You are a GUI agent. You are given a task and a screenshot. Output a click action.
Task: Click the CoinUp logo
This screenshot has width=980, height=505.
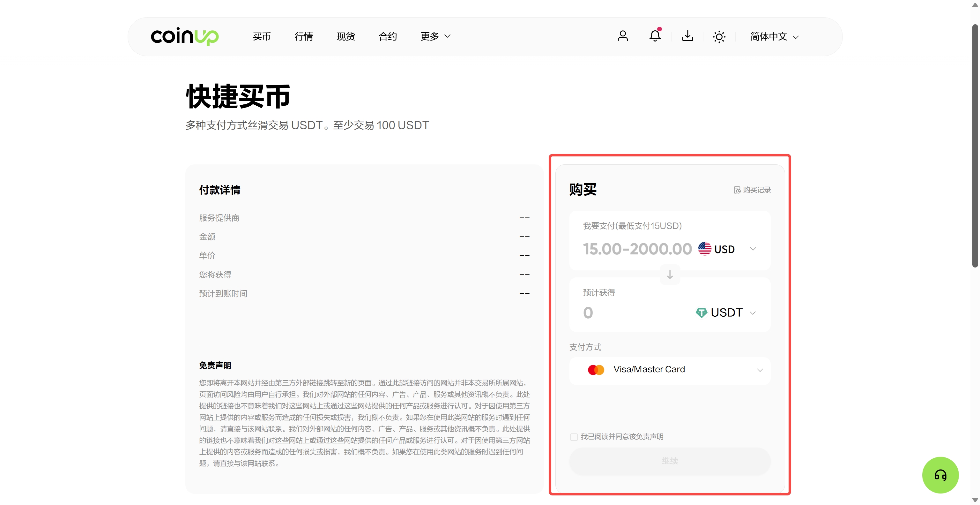[x=184, y=36]
